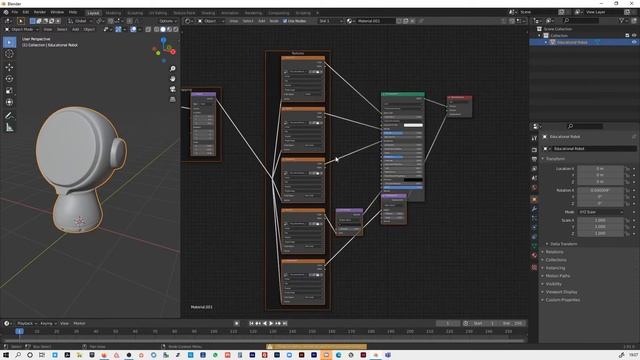Select the Select Box tool in viewport toolbar
640x360 pixels.
click(x=9, y=42)
